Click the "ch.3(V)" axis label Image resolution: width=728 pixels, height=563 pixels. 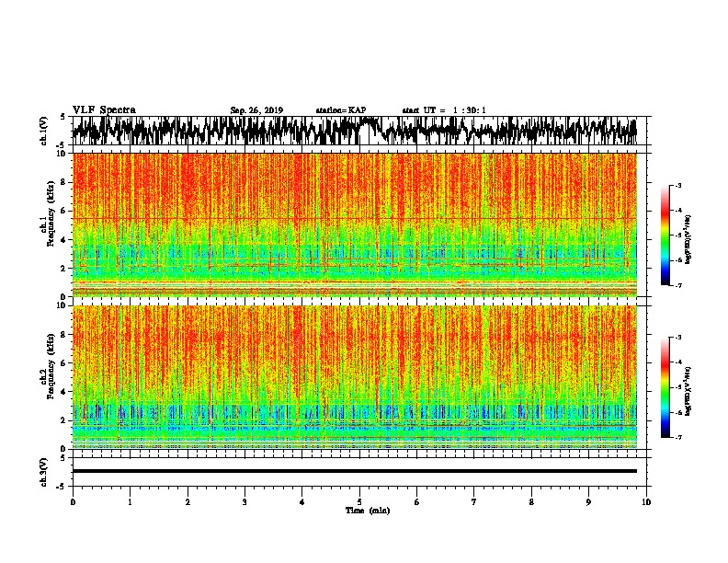(44, 472)
